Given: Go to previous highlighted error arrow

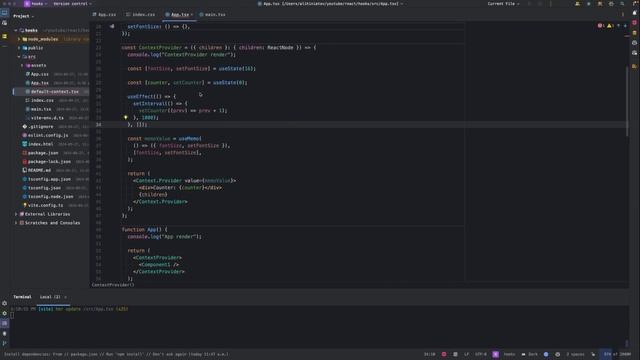Looking at the screenshot, I should point(618,26).
